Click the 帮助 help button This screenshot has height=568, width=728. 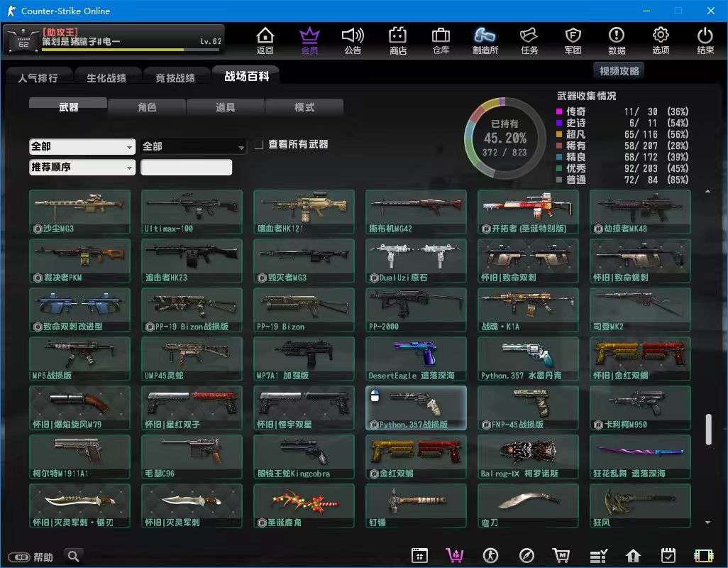(31, 557)
